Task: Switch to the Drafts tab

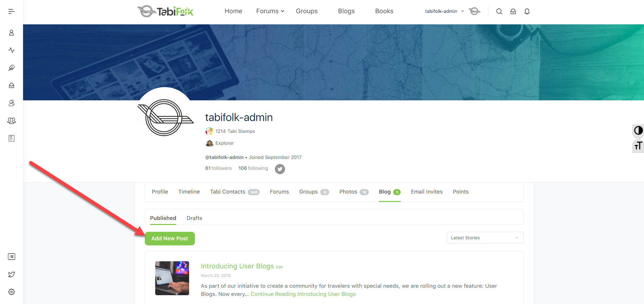Action: pyautogui.click(x=194, y=218)
